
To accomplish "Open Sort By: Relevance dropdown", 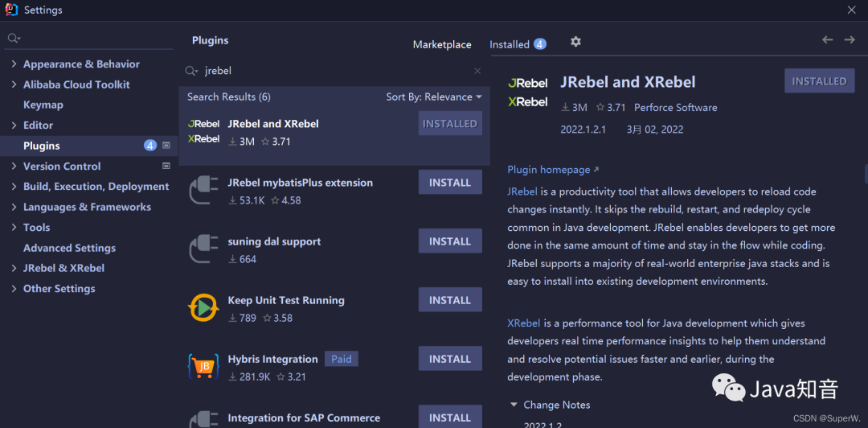I will click(434, 97).
